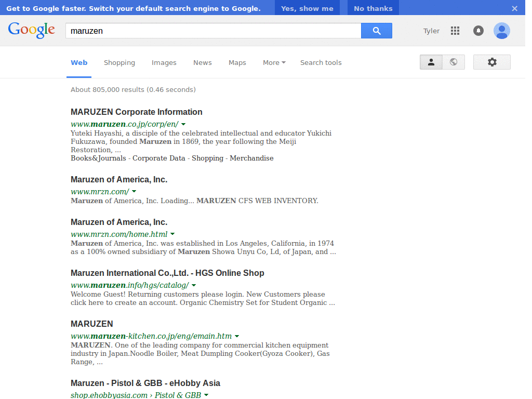
Task: Click the blue magnifier search button
Action: (377, 31)
